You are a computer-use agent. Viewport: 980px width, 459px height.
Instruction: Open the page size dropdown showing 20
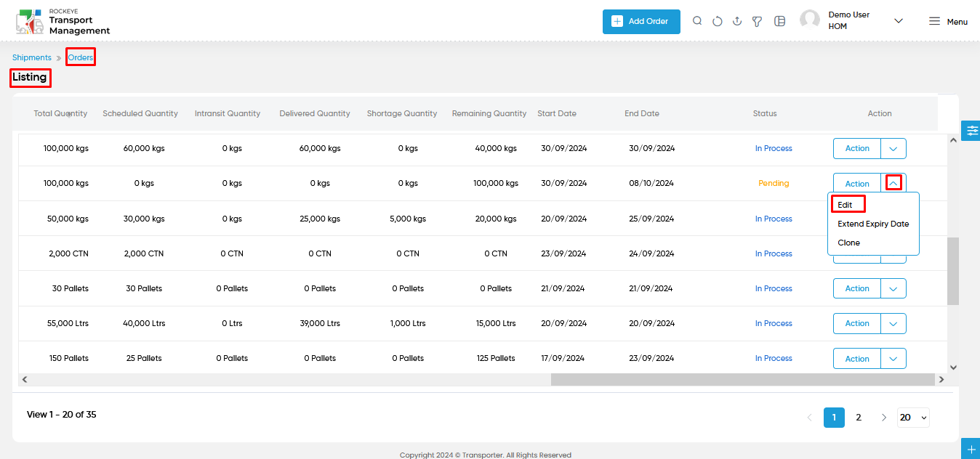pos(913,418)
